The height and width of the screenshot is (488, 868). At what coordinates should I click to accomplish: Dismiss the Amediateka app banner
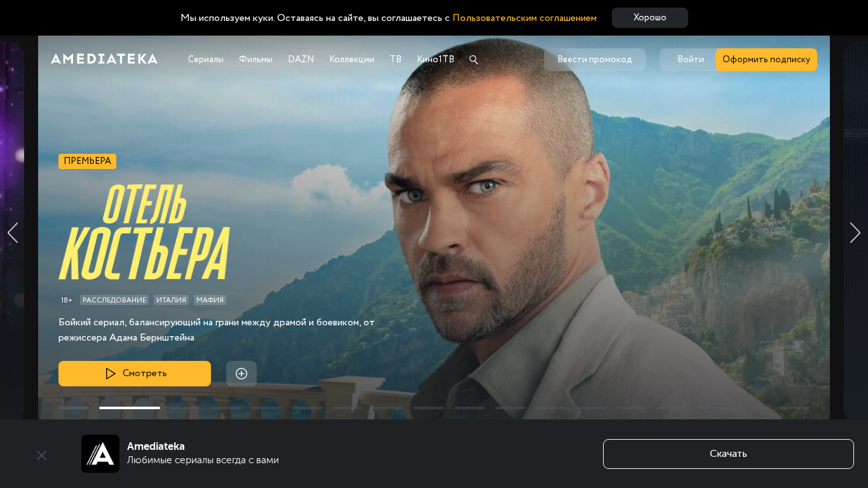pyautogui.click(x=42, y=455)
